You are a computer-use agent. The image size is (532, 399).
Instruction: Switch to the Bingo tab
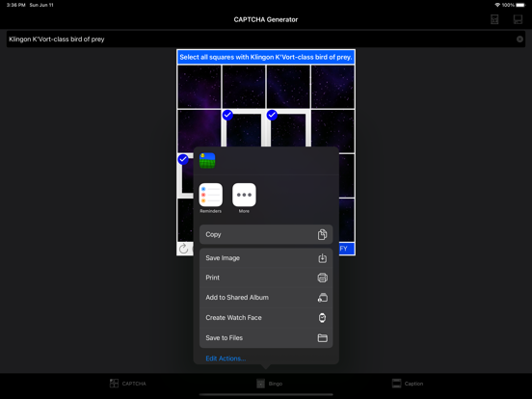click(270, 384)
